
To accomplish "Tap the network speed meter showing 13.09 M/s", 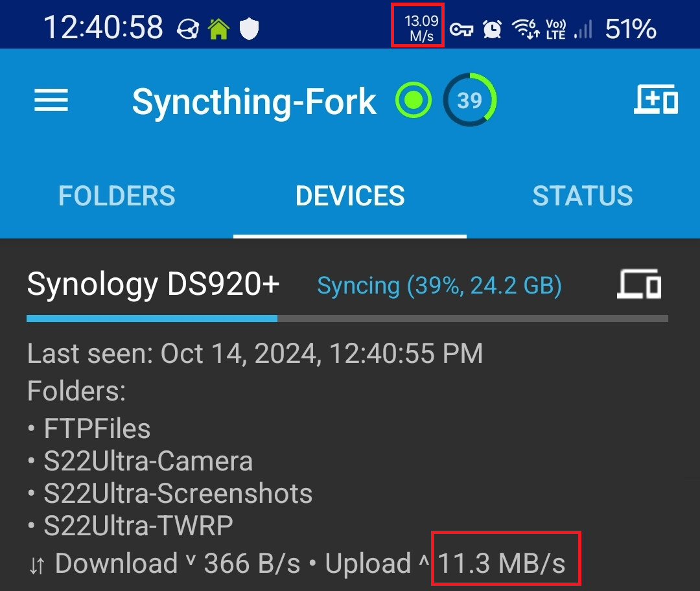I will 417,27.
